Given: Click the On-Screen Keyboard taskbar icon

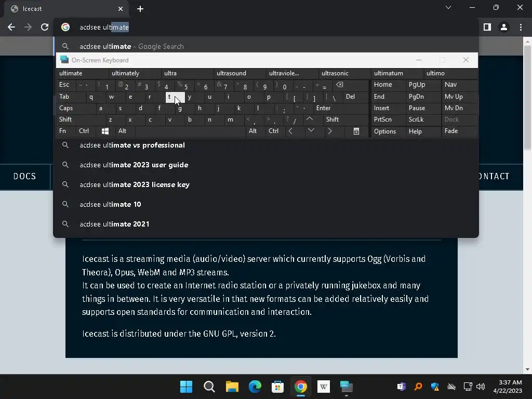Looking at the screenshot, I should [347, 387].
